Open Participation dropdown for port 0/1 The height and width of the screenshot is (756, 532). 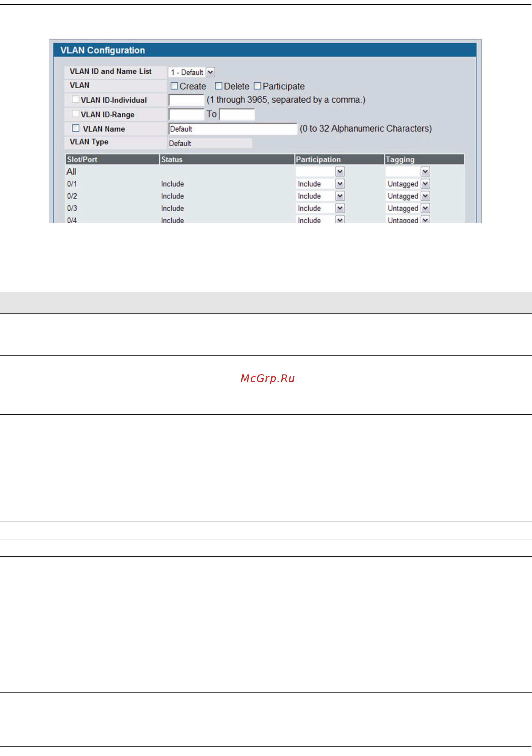pos(320,184)
